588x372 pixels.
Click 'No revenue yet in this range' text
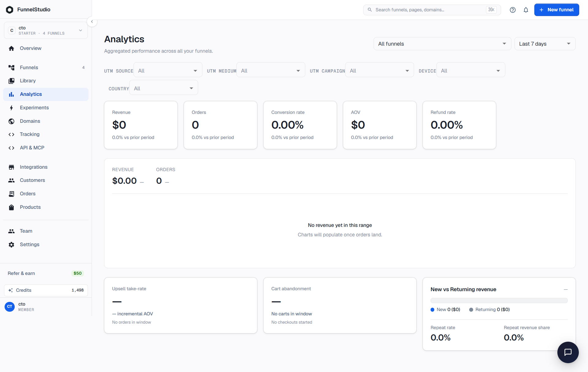click(x=340, y=225)
